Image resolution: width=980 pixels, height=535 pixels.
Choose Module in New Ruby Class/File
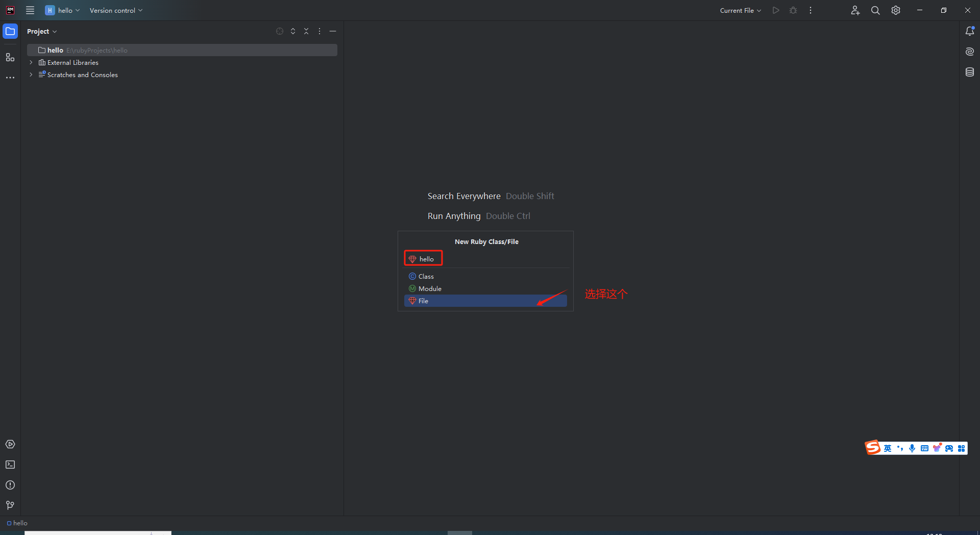tap(485, 288)
